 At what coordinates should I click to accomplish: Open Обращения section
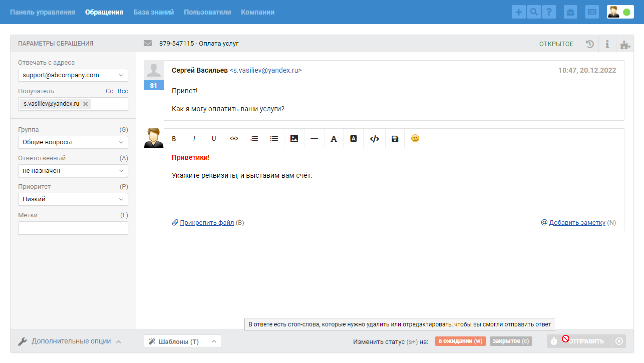click(x=104, y=12)
